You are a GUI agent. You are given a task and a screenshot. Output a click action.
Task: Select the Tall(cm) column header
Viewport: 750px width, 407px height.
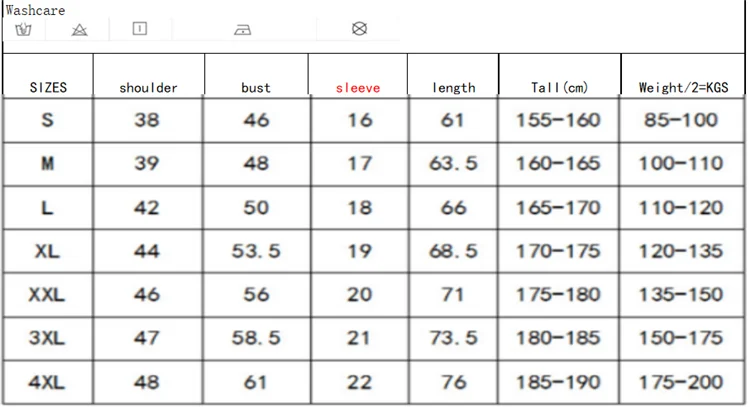pyautogui.click(x=559, y=87)
